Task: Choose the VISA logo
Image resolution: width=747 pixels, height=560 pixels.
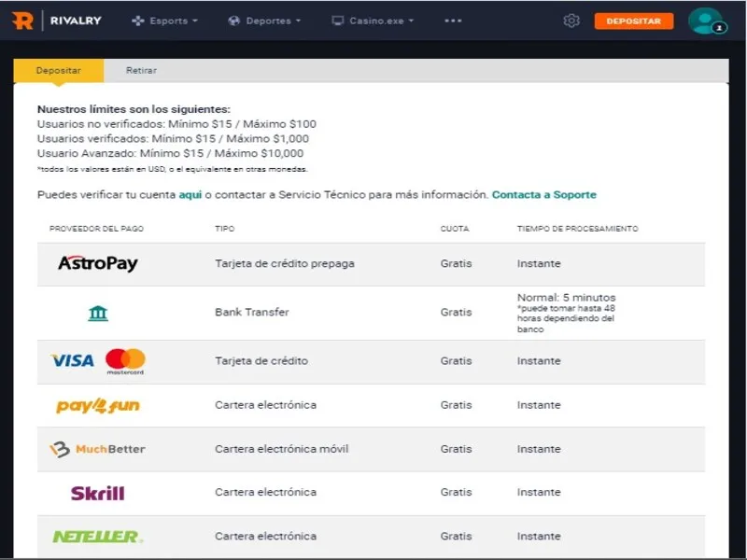Action: tap(73, 360)
